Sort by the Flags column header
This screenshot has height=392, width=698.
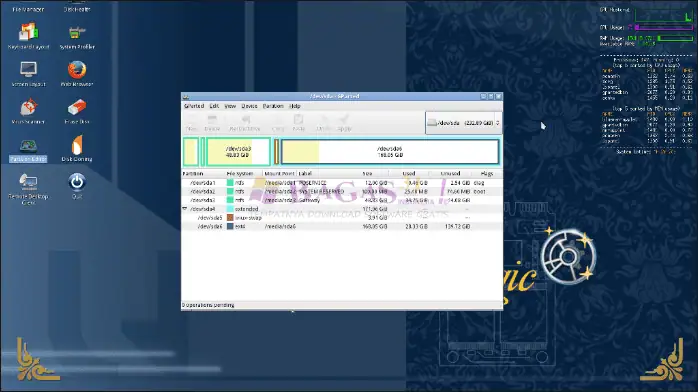click(487, 174)
